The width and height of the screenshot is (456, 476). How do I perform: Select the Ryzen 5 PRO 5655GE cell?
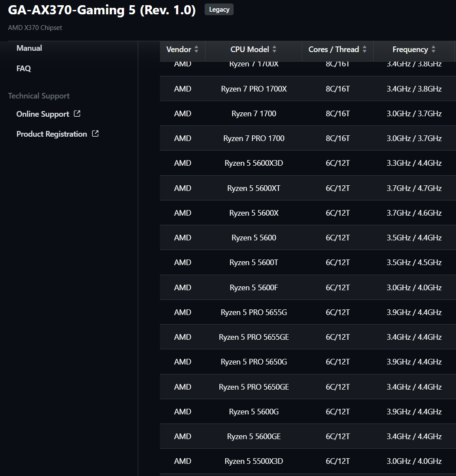[254, 337]
